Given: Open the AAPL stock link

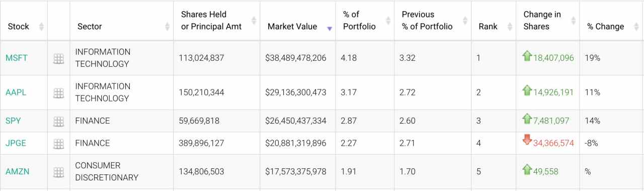Looking at the screenshot, I should point(16,92).
